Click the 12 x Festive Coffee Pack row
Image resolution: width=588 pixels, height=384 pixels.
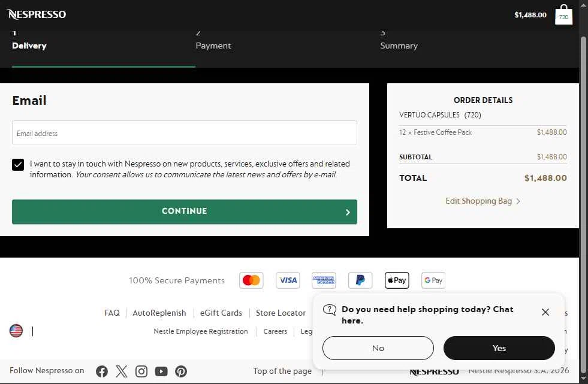coord(483,132)
